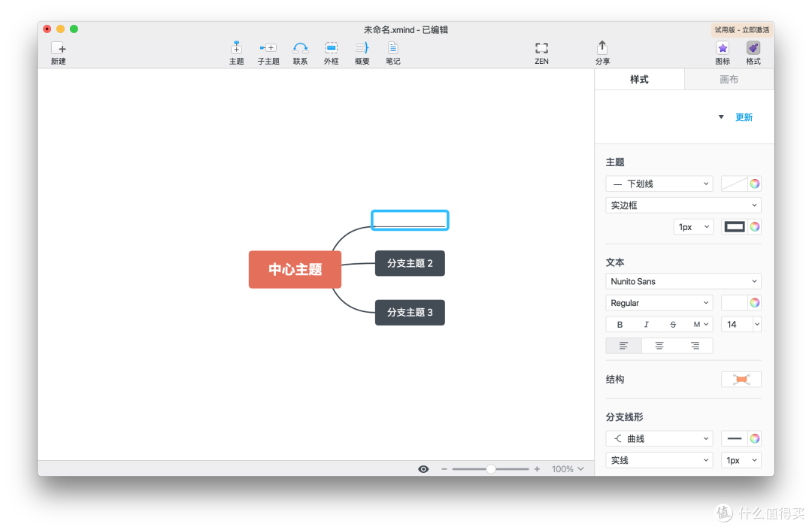Toggle the eye visibility icon in status bar
Viewport: 812px width, 530px height.
[423, 469]
